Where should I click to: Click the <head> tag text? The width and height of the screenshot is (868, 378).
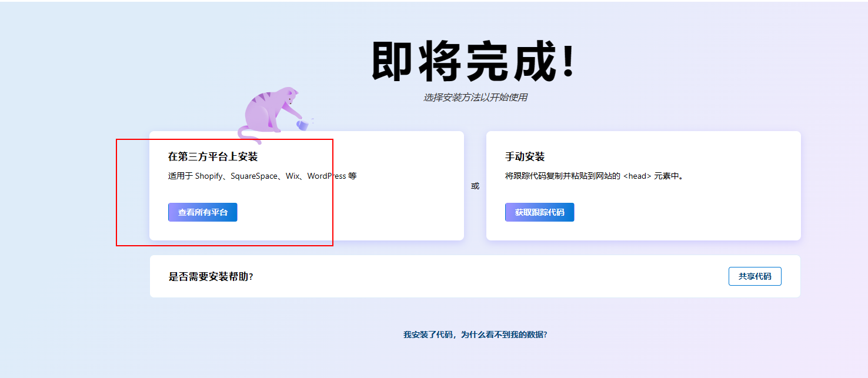tap(637, 176)
